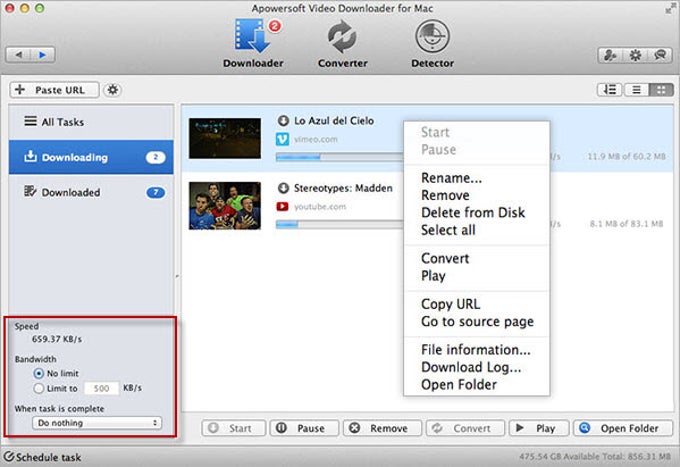
Task: Open the When task is complete dropdown
Action: pos(97,423)
